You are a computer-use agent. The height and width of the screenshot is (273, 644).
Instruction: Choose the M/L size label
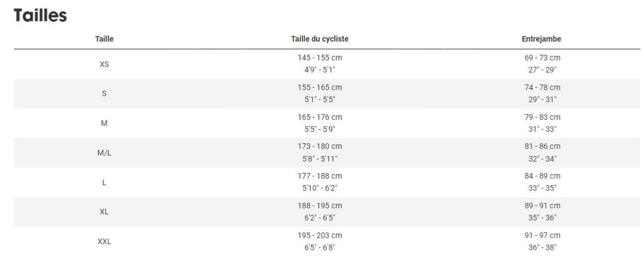104,153
